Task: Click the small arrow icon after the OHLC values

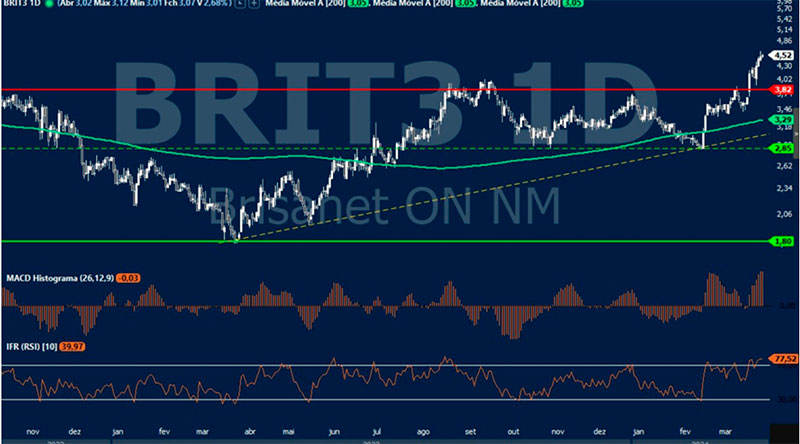Action: (240, 4)
